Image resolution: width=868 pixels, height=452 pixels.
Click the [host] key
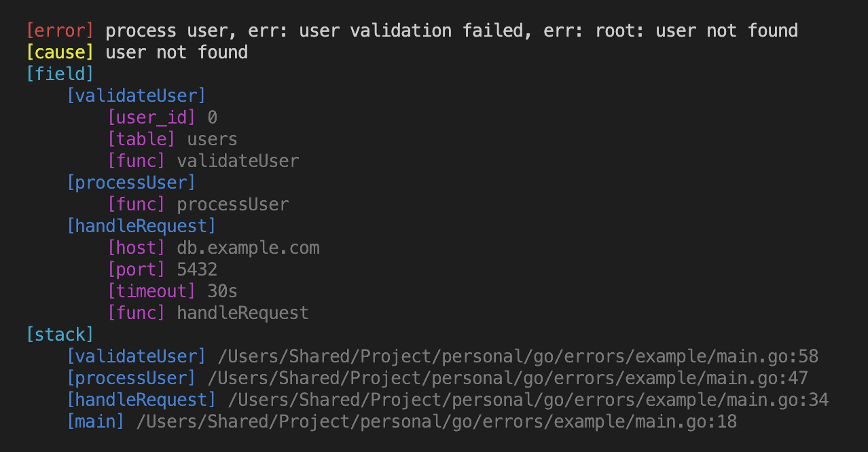click(136, 248)
